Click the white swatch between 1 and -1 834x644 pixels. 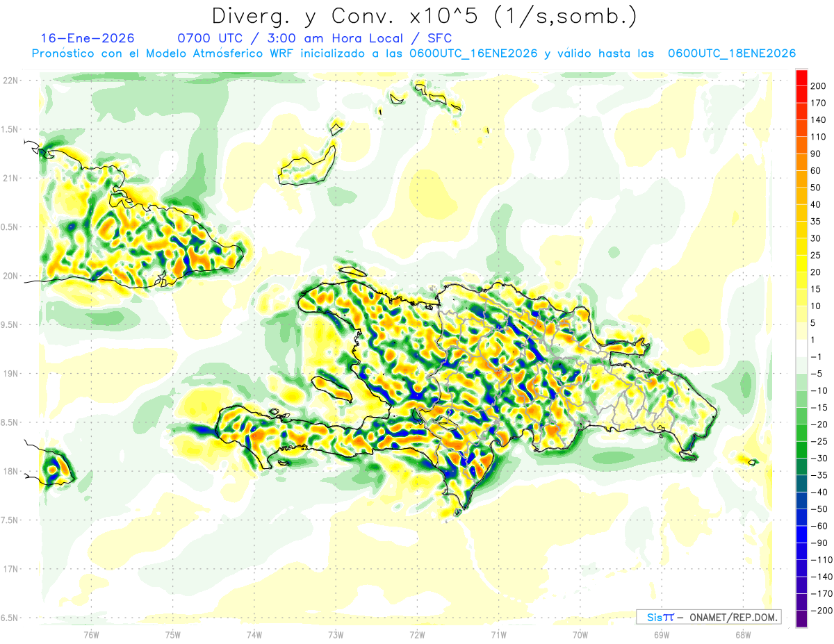[801, 348]
